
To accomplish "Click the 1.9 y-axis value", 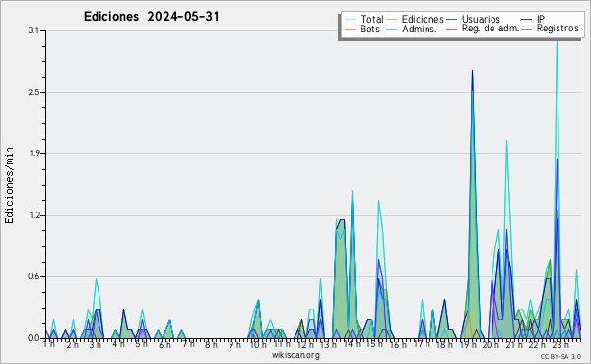I will pyautogui.click(x=33, y=153).
